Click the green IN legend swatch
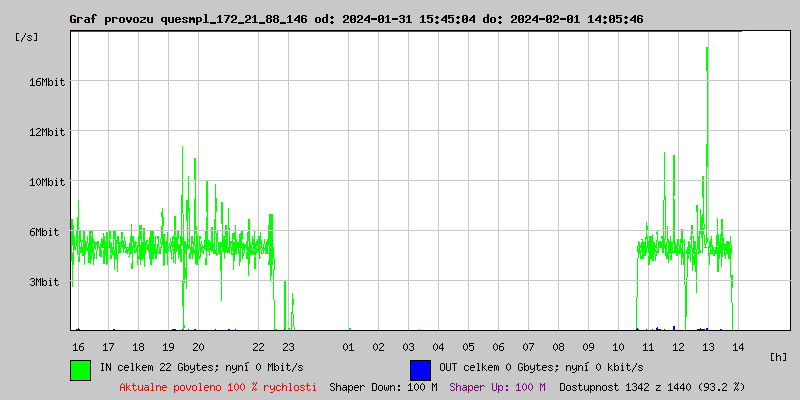The height and width of the screenshot is (400, 800). (80, 369)
